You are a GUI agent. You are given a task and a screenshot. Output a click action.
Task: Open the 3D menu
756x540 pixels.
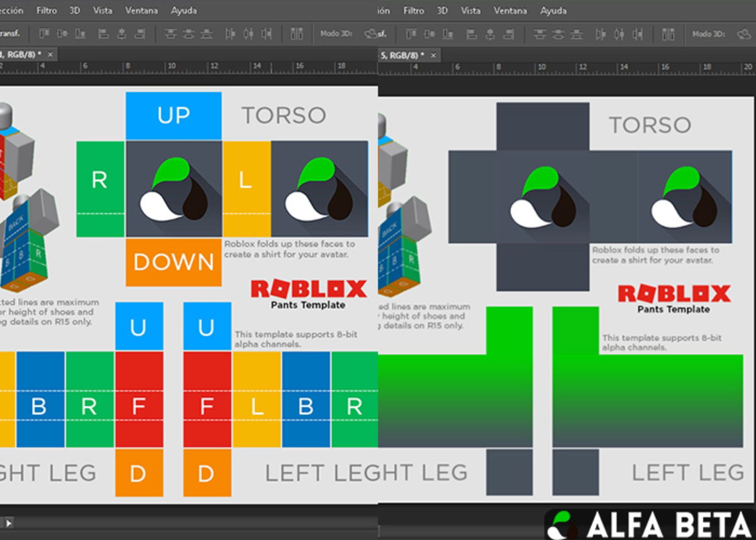pyautogui.click(x=74, y=10)
